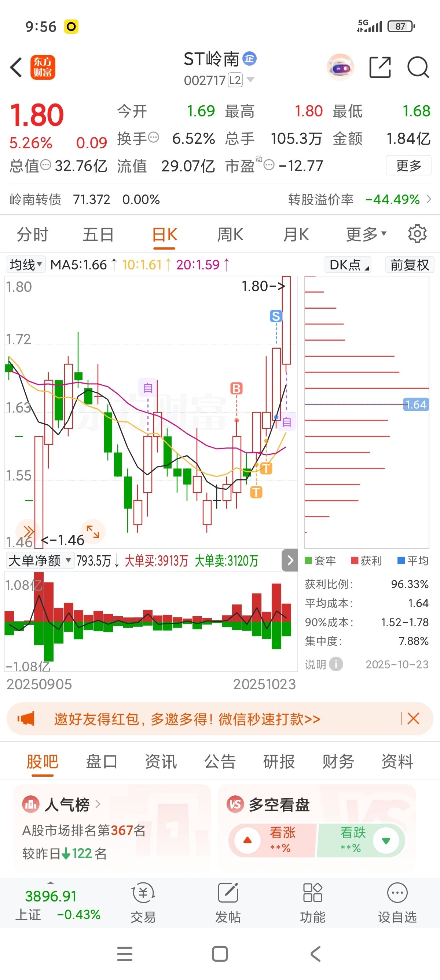440x980 pixels.
Task: Vote 看跌 with the down arrow
Action: tap(386, 840)
